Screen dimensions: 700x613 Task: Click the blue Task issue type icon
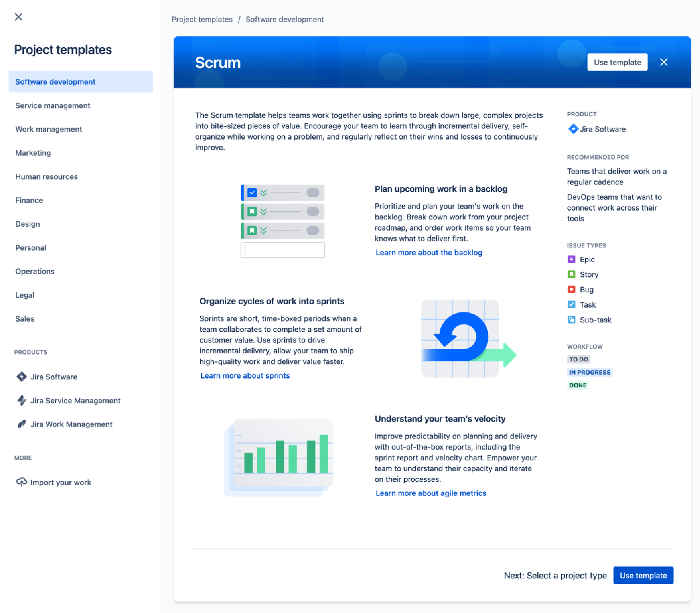[571, 304]
